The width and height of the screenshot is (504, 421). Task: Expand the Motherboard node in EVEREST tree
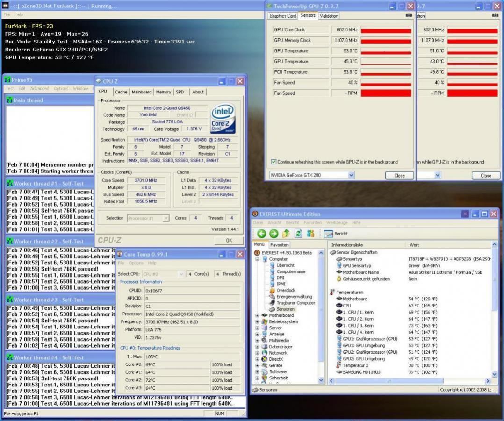[x=257, y=315]
